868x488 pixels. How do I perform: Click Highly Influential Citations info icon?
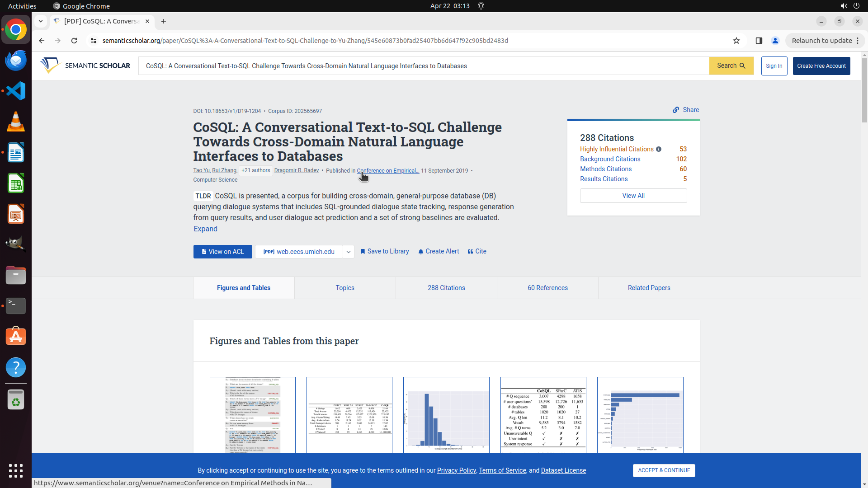pos(659,149)
